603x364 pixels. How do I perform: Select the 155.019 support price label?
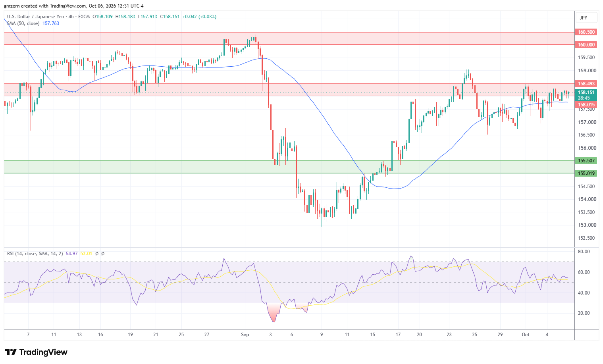coord(586,173)
